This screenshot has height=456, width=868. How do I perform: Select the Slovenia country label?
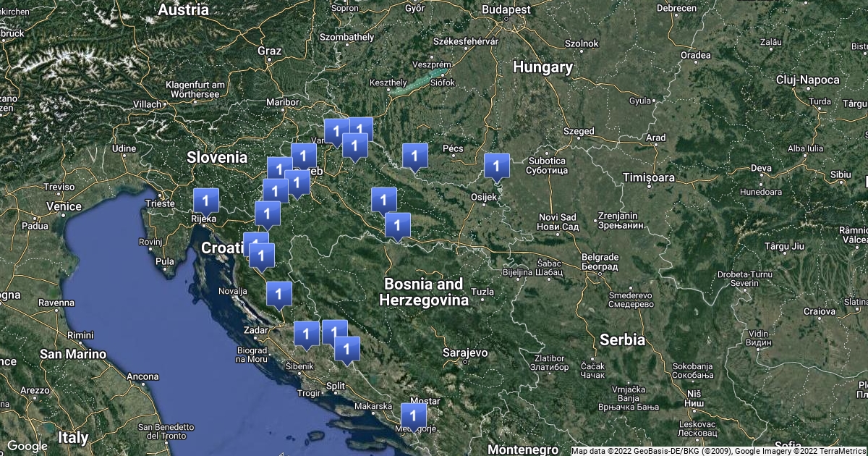click(x=217, y=157)
